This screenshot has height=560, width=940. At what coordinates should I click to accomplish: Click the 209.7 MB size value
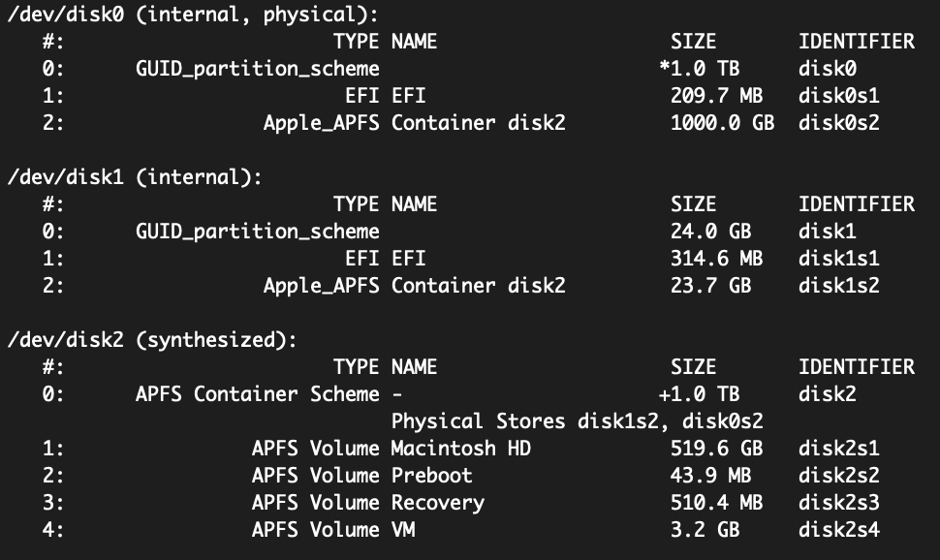click(716, 96)
